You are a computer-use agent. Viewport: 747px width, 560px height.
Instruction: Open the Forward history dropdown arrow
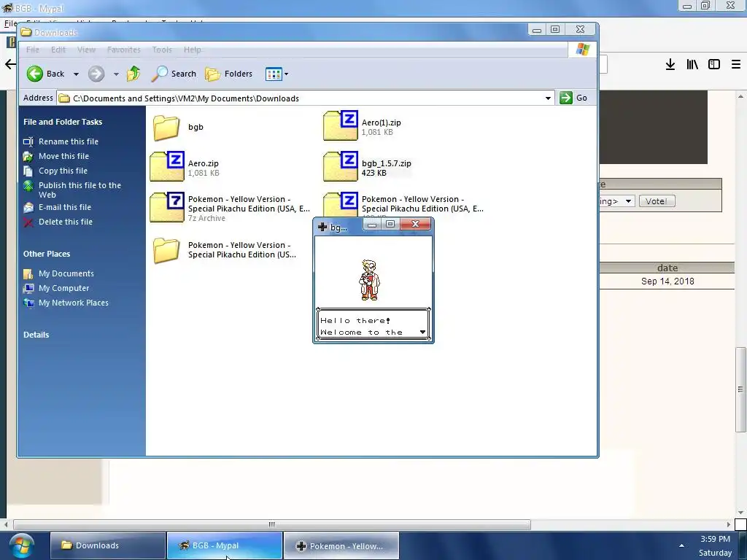[x=116, y=74]
